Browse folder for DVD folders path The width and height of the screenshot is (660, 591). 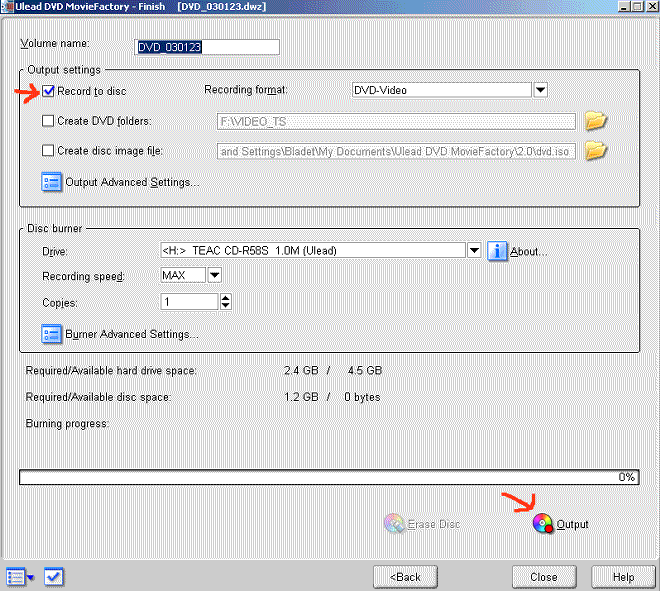coord(595,121)
